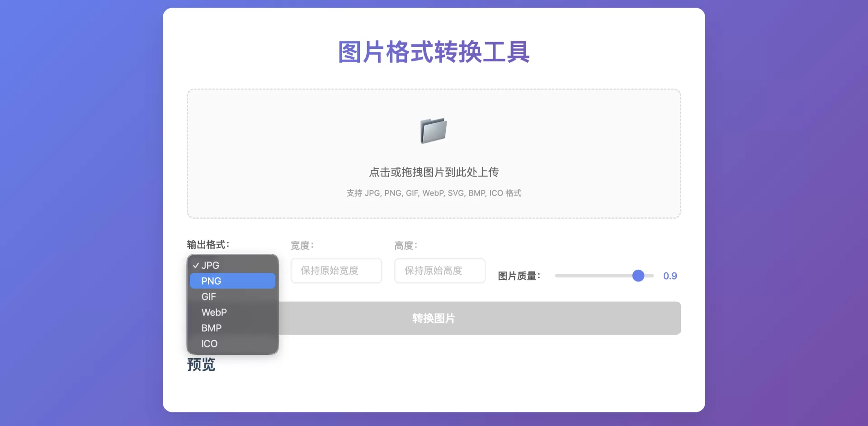Click the 宽度 field label
This screenshot has width=868, height=426.
click(301, 245)
